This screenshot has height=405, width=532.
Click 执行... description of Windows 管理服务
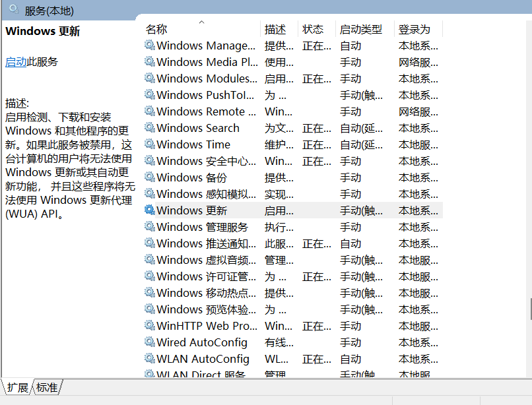[x=279, y=227]
